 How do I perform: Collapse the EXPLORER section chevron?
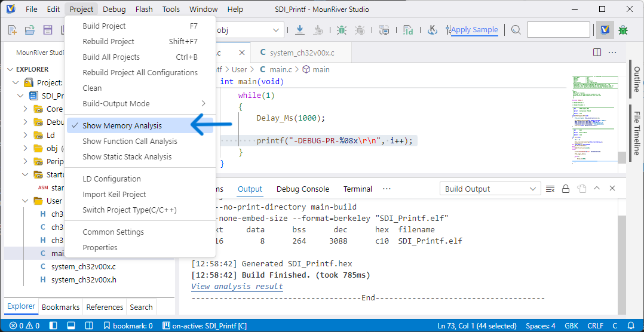tap(10, 69)
